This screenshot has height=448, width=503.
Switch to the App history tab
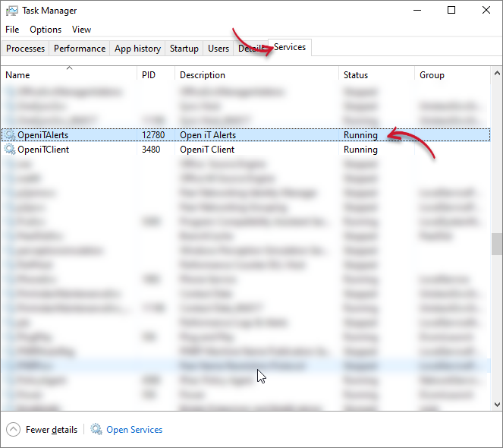(137, 49)
